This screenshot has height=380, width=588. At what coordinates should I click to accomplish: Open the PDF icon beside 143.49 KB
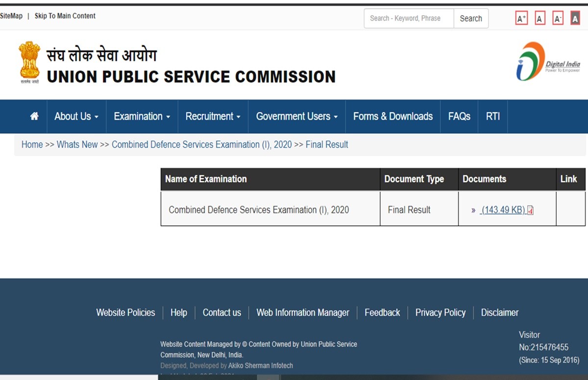point(530,210)
